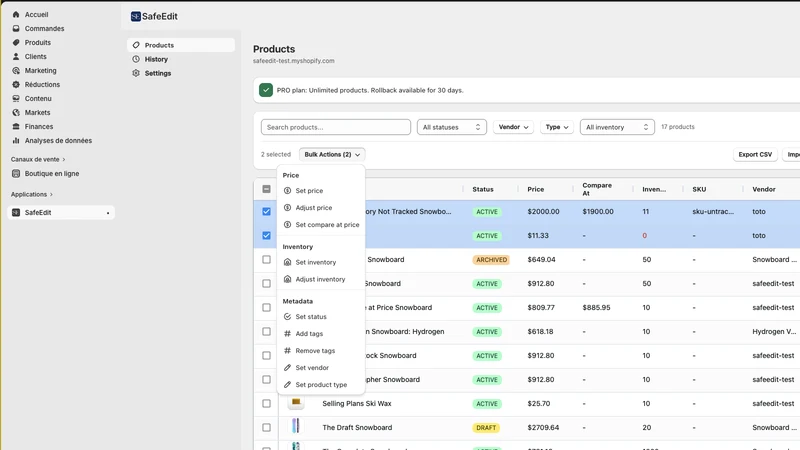Viewport: 800px width, 450px height.
Task: Click the Analyses de données chart icon
Action: click(16, 140)
